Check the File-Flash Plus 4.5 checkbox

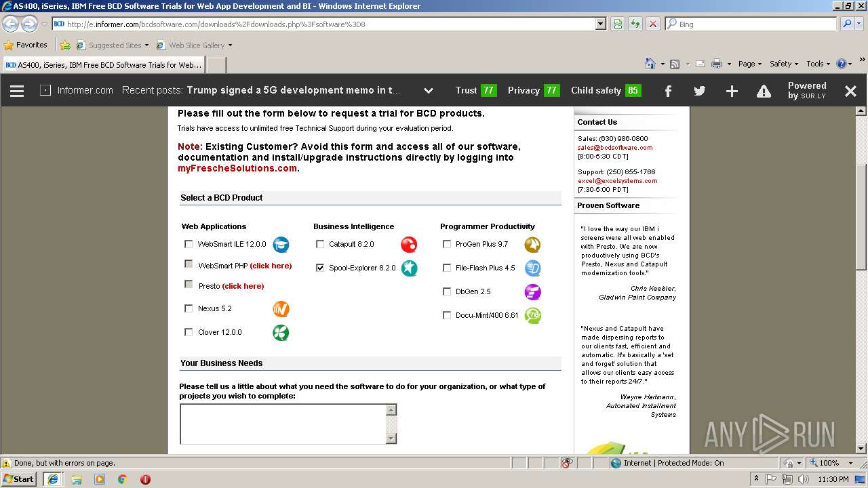click(x=447, y=268)
